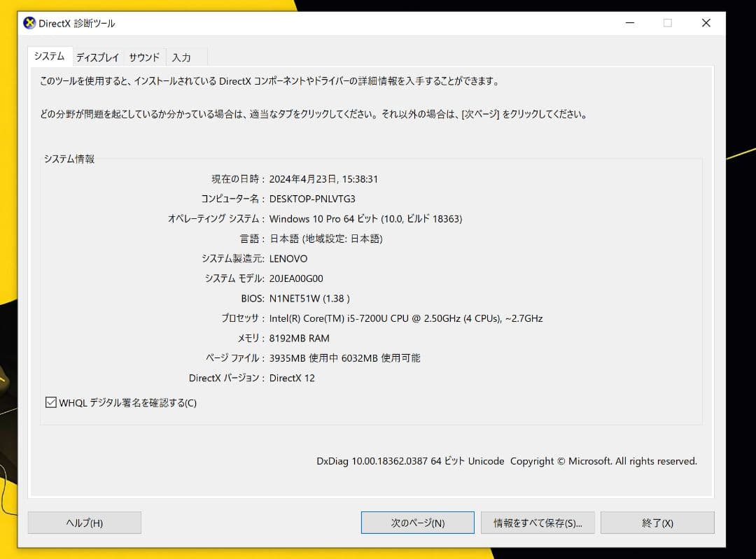Viewport: 756px width, 559px height.
Task: Click the システム モデル 20JEA00G00 value
Action: click(x=298, y=278)
